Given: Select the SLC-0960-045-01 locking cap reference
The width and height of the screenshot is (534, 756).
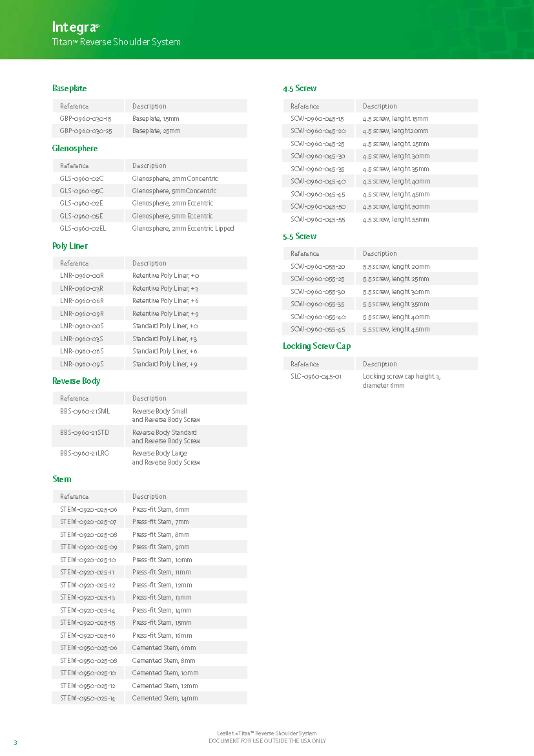Looking at the screenshot, I should (x=316, y=377).
